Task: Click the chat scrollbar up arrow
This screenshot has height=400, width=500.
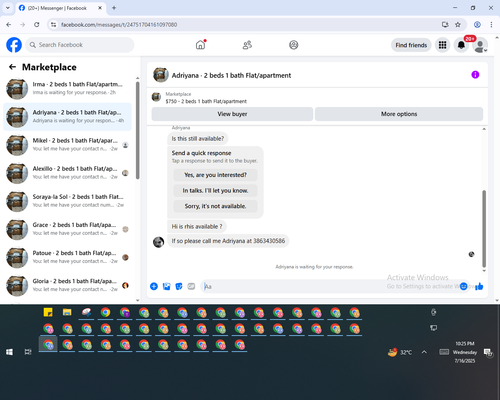Action: [x=484, y=129]
